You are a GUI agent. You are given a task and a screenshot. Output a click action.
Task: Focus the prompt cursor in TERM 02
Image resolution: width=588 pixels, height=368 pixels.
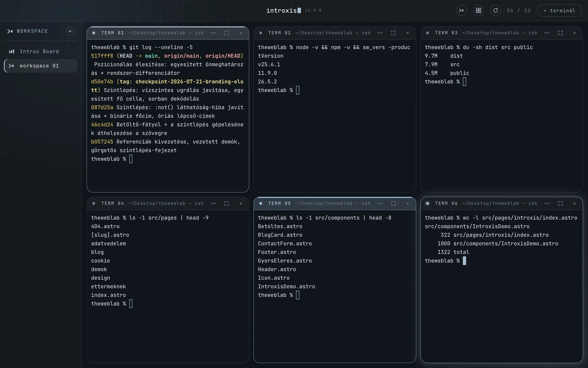tap(298, 90)
